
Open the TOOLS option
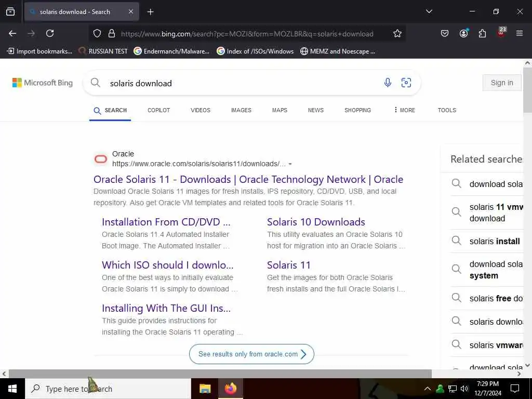tap(447, 110)
